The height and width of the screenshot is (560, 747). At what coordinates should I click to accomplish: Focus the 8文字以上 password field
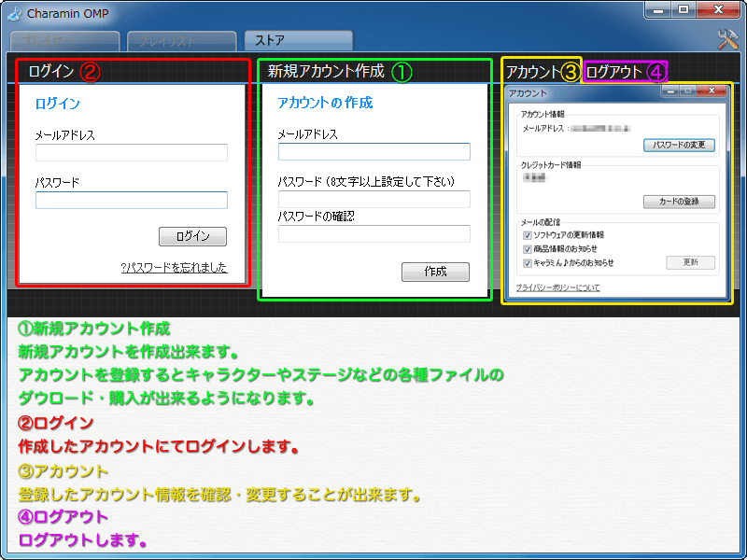[374, 199]
